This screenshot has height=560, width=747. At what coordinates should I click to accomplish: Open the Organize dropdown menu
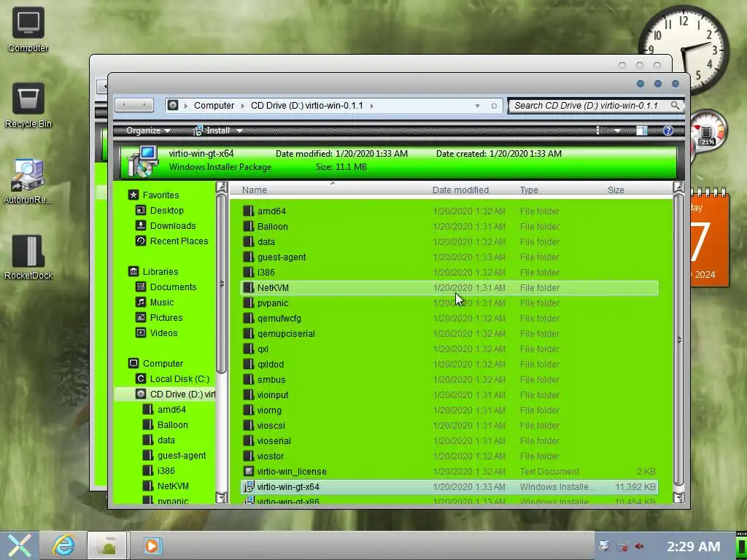148,131
